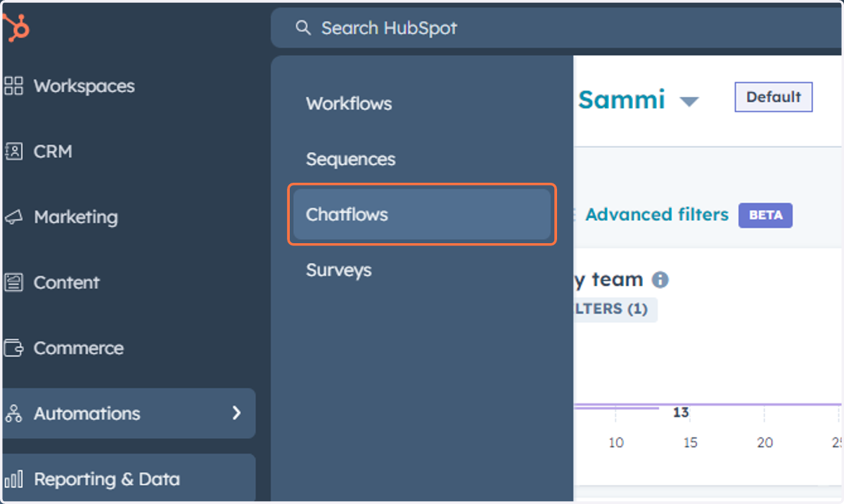844x504 pixels.
Task: Open the Marketing menu label
Action: tap(76, 217)
